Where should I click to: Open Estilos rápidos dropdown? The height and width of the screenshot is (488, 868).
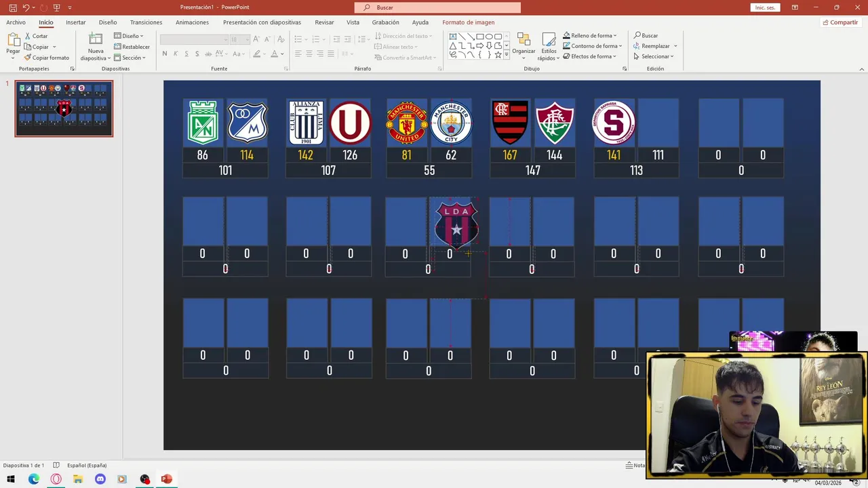point(549,46)
